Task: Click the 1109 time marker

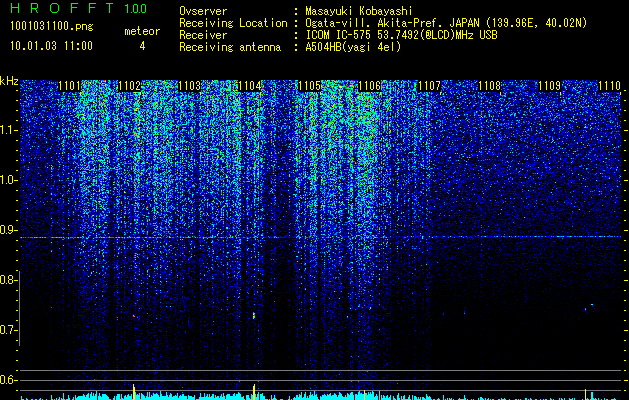Action: (549, 86)
